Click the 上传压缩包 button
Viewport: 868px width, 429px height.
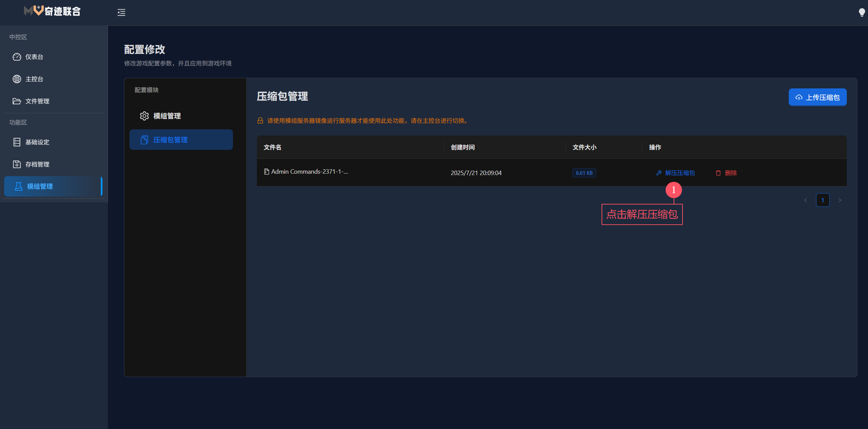tap(817, 98)
